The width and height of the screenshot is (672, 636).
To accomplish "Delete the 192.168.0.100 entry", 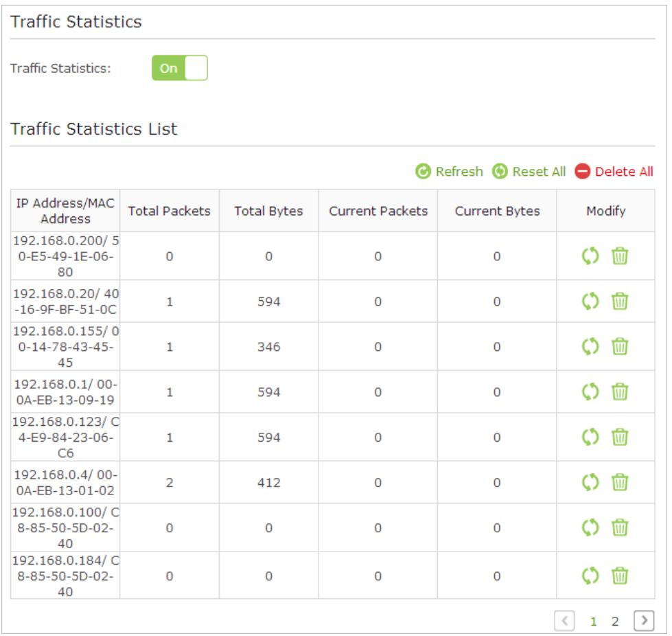I will point(620,527).
